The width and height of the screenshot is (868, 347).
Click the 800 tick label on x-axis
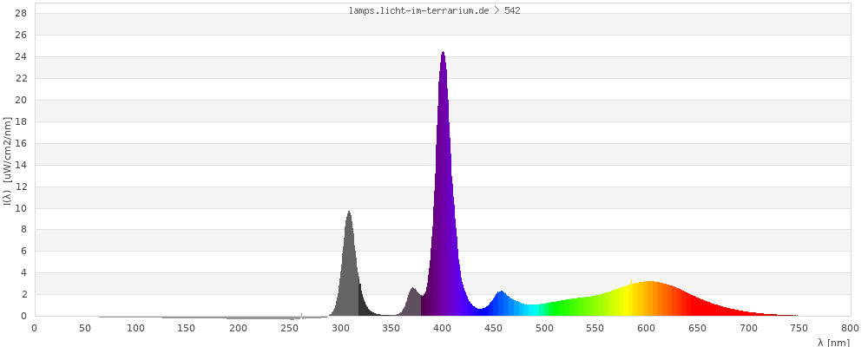[850, 327]
